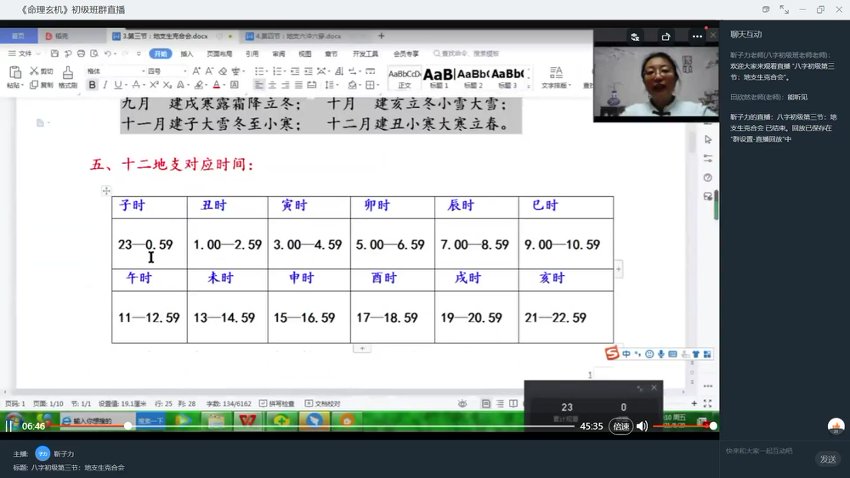Toggle Underline formatting
The height and width of the screenshot is (478, 850).
point(118,85)
